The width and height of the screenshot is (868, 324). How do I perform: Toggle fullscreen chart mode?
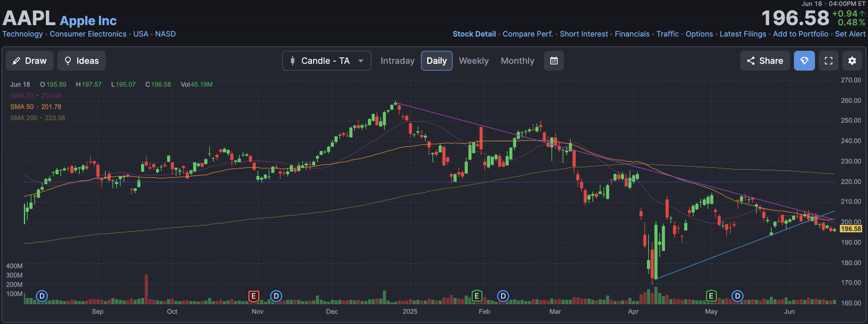coord(828,61)
